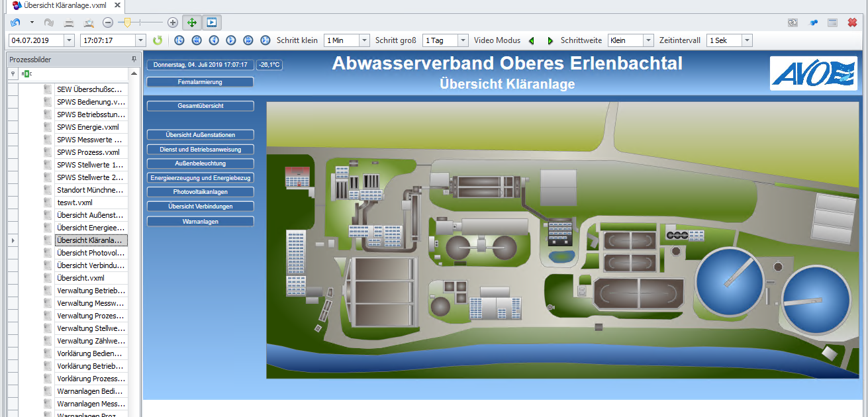
Task: Open Übersicht Verbindungen button
Action: point(200,207)
